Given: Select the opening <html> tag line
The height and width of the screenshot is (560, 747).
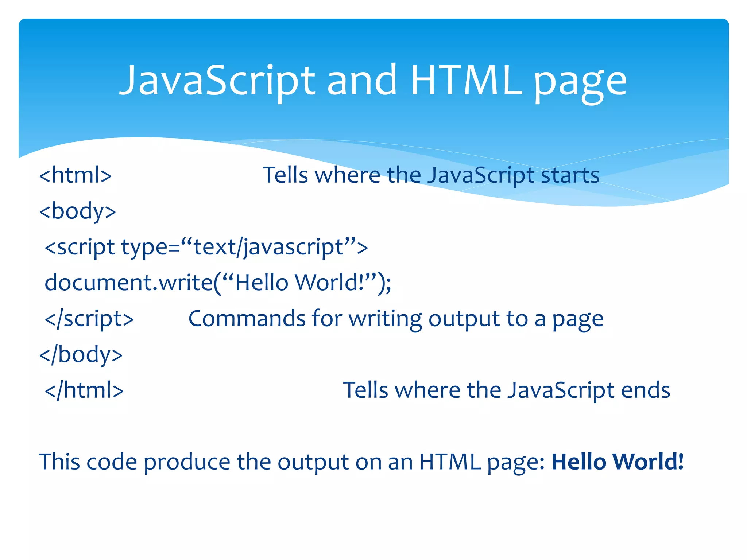Looking at the screenshot, I should pyautogui.click(x=76, y=175).
